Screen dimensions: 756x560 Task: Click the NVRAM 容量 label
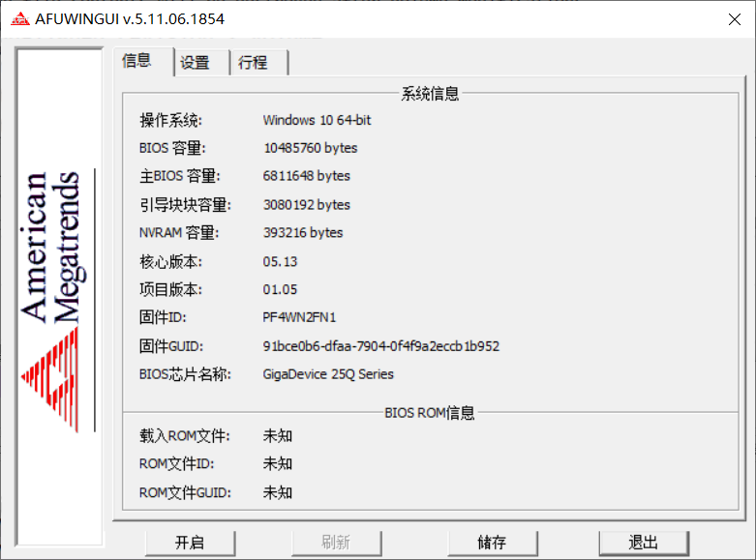tap(179, 233)
